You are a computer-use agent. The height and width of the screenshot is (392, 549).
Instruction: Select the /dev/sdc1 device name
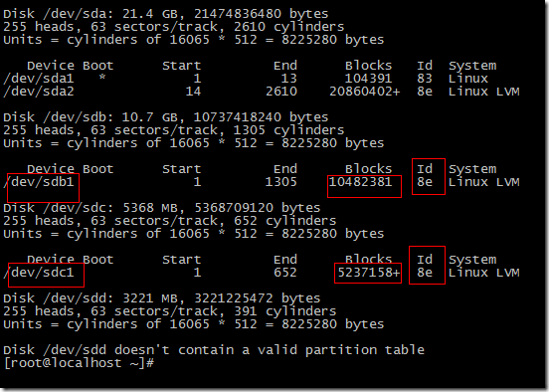click(39, 273)
